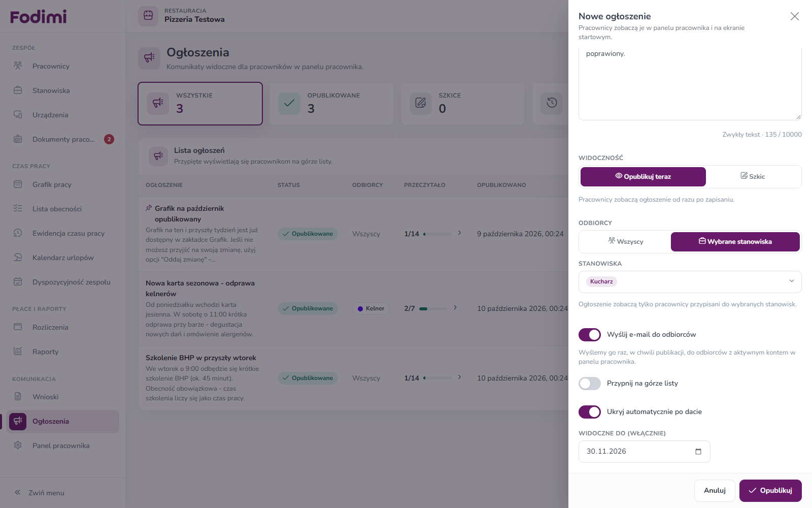
Task: Expand read details for Nowa karta sezonowa
Action: [455, 308]
